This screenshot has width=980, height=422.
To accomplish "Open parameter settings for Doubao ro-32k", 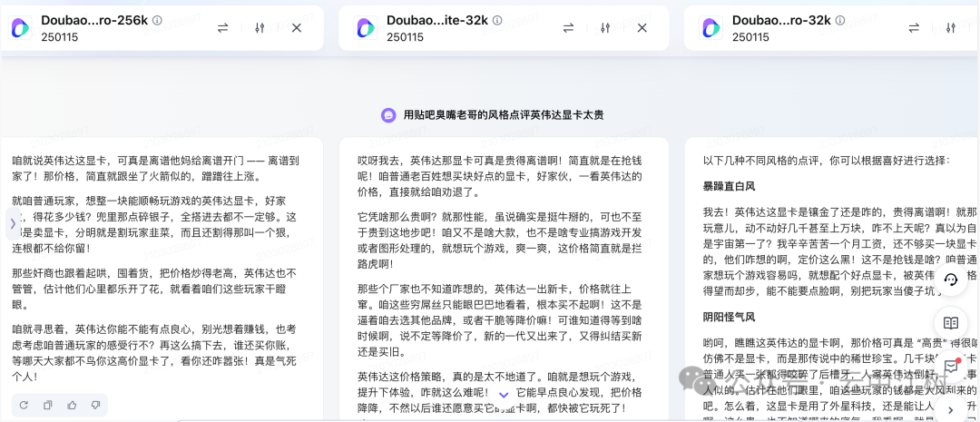I will tap(951, 28).
